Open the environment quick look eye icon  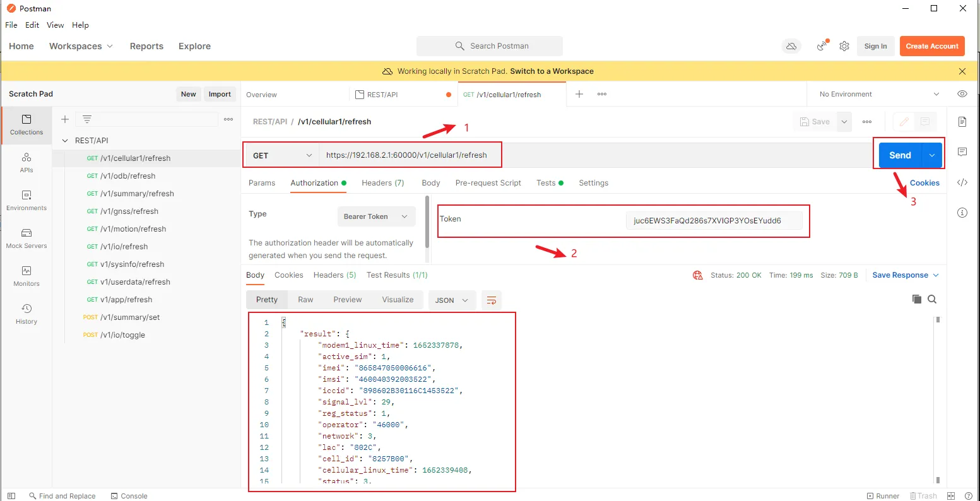[x=962, y=94]
